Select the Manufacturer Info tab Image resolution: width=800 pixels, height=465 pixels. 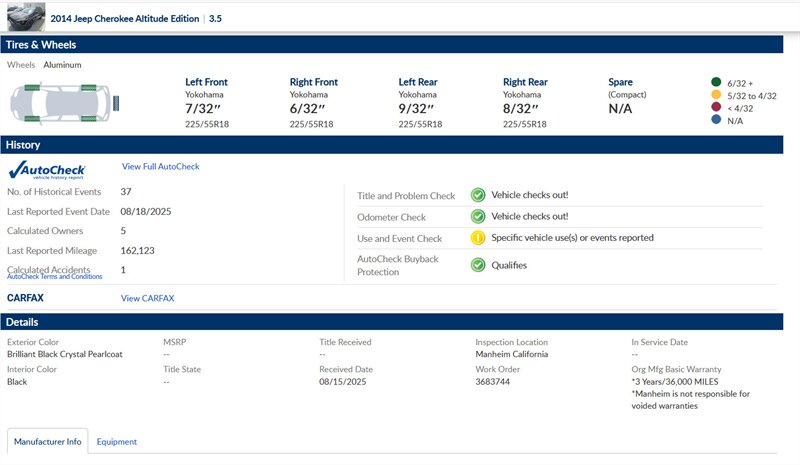click(47, 441)
